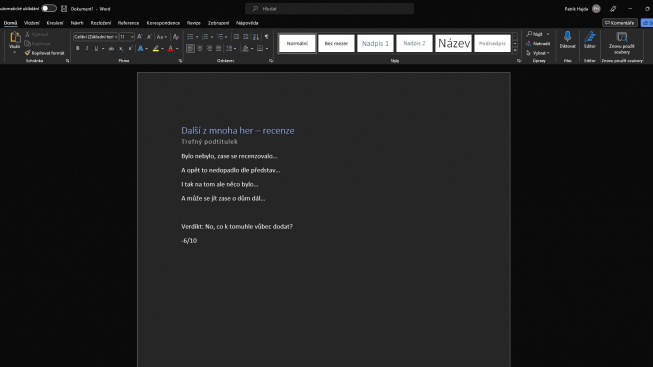Switch to the Návrh tab

pyautogui.click(x=77, y=23)
